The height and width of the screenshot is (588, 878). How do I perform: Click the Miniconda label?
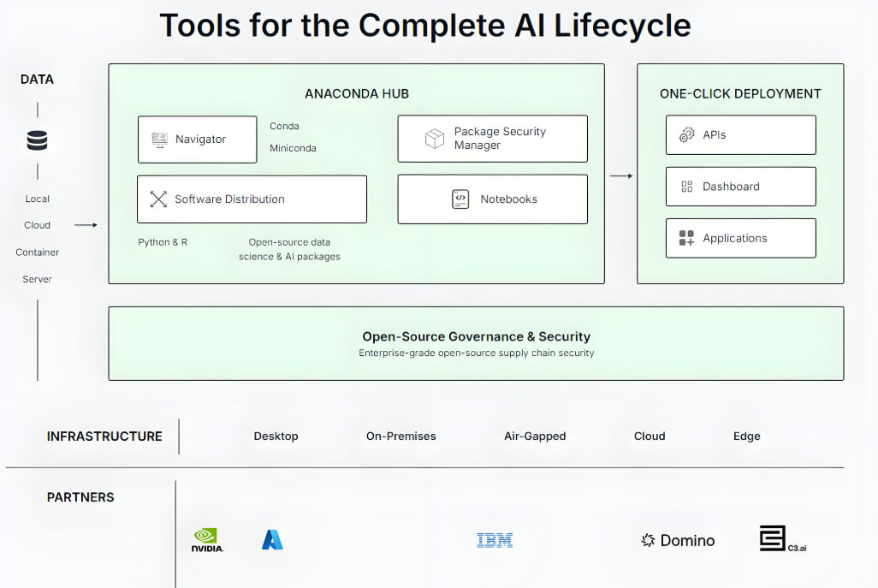tap(293, 148)
